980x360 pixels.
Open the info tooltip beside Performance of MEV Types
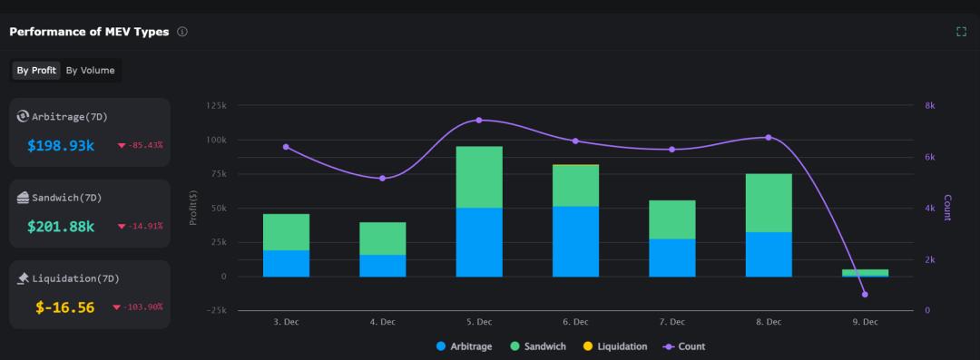click(x=181, y=32)
